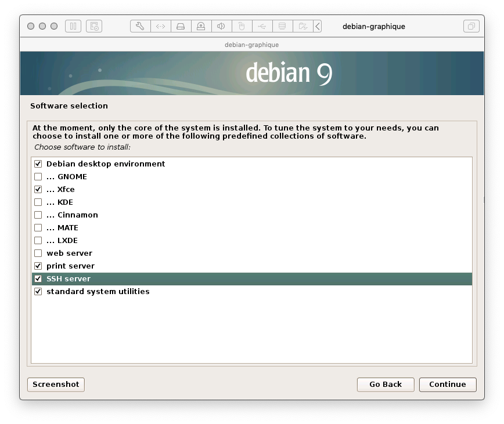The width and height of the screenshot is (504, 424).
Task: Click the stacked disk storage icon
Action: tap(282, 26)
